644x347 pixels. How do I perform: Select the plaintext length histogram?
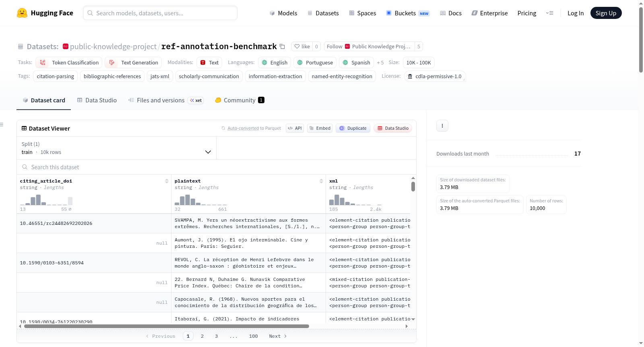click(x=201, y=200)
